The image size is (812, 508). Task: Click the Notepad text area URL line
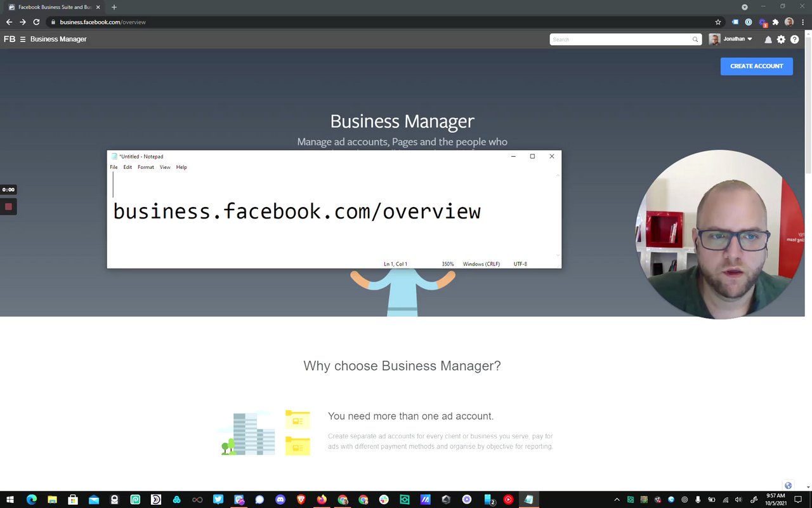pyautogui.click(x=296, y=211)
